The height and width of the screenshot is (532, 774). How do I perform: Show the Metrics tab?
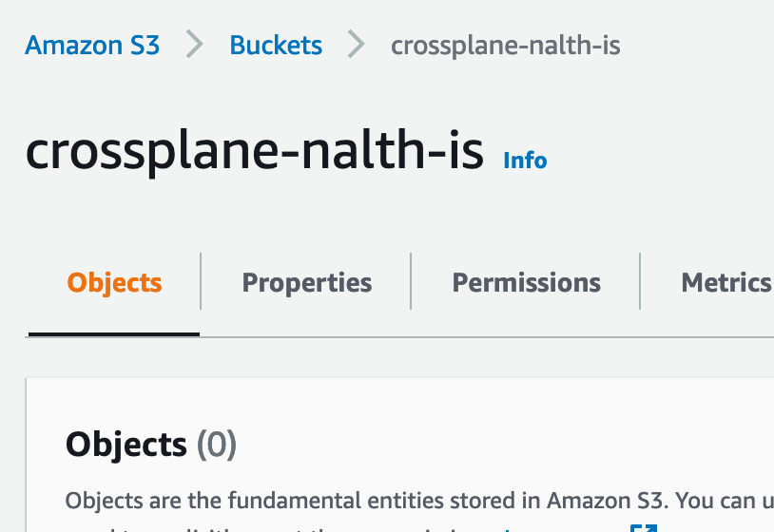[726, 282]
